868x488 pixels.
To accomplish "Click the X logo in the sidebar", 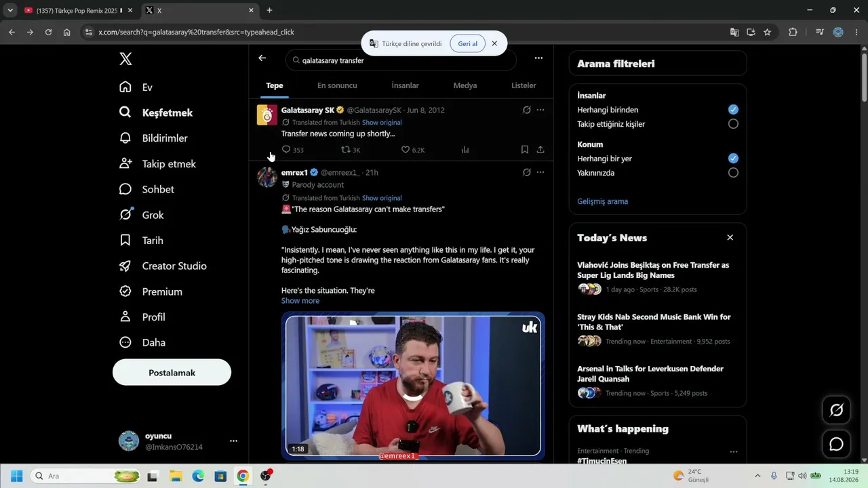I will click(x=125, y=59).
